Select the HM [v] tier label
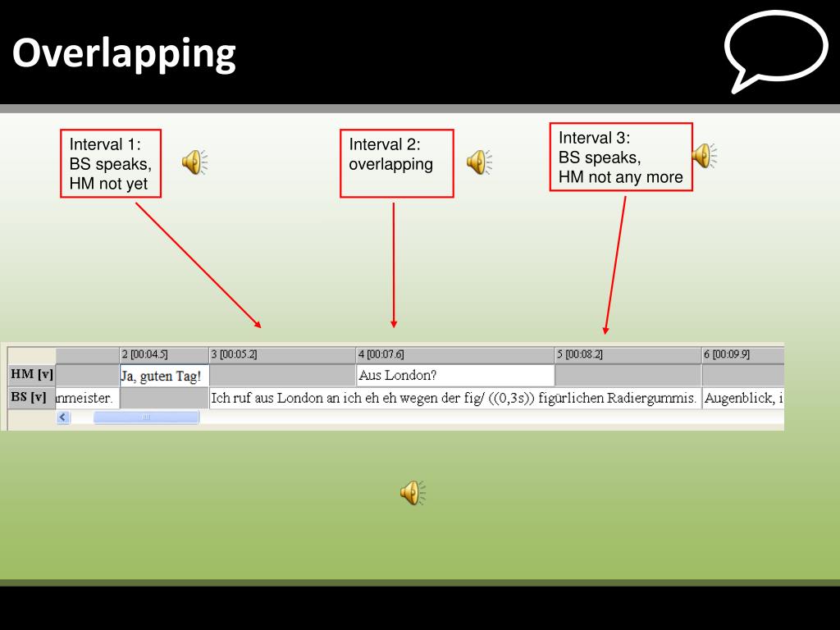 click(x=32, y=374)
